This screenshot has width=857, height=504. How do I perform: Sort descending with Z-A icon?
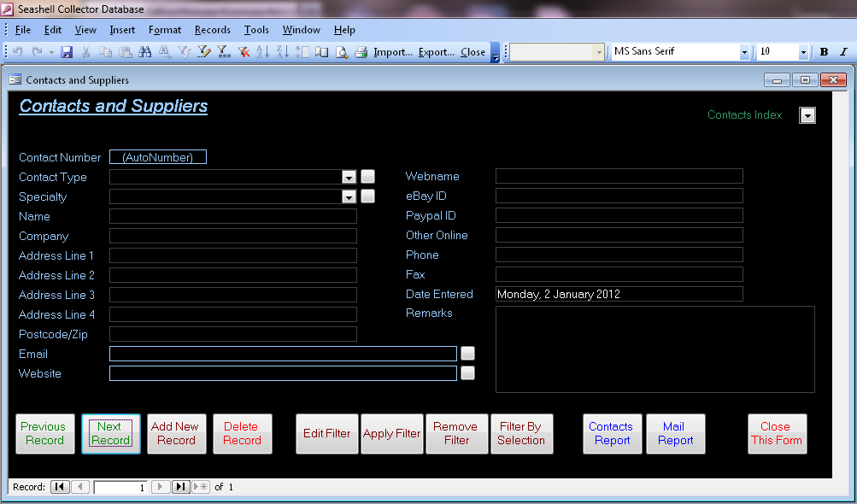(x=283, y=52)
